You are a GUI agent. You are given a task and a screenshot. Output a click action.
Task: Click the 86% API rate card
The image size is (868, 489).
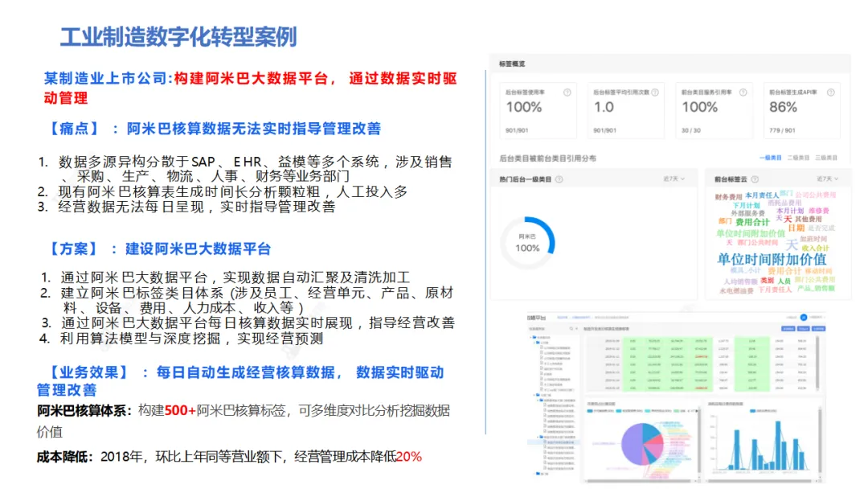tap(801, 110)
